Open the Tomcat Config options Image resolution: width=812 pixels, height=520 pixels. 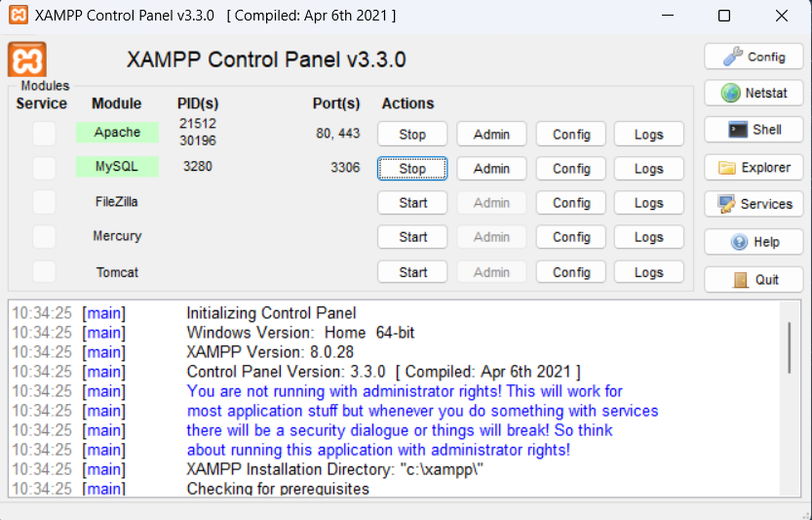[x=571, y=272]
